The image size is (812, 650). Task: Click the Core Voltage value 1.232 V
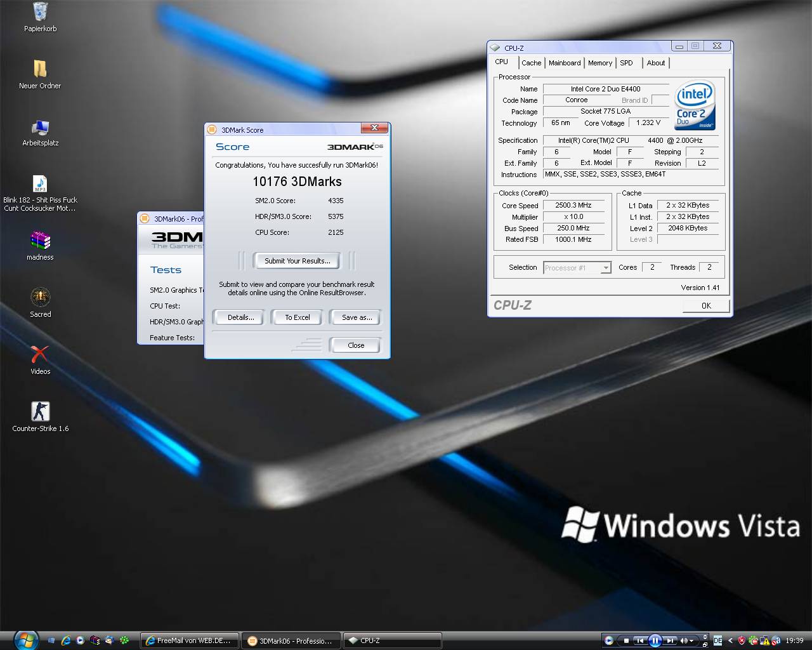(648, 123)
